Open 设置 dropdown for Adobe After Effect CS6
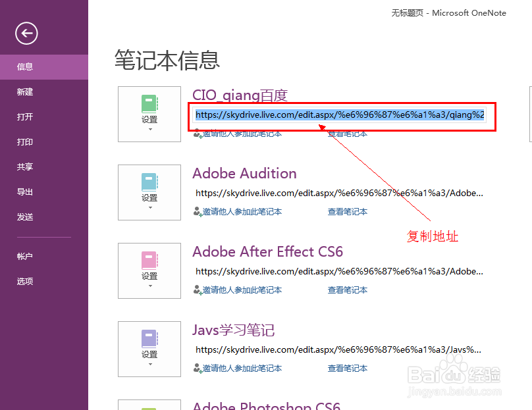Viewport: 532px width, 410px height. pyautogui.click(x=149, y=270)
